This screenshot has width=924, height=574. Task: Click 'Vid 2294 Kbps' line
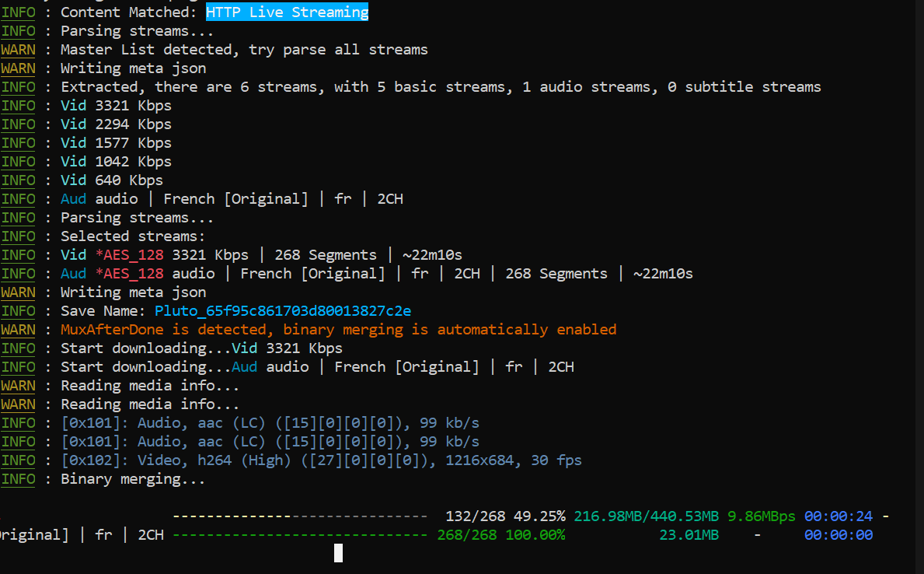pyautogui.click(x=116, y=124)
